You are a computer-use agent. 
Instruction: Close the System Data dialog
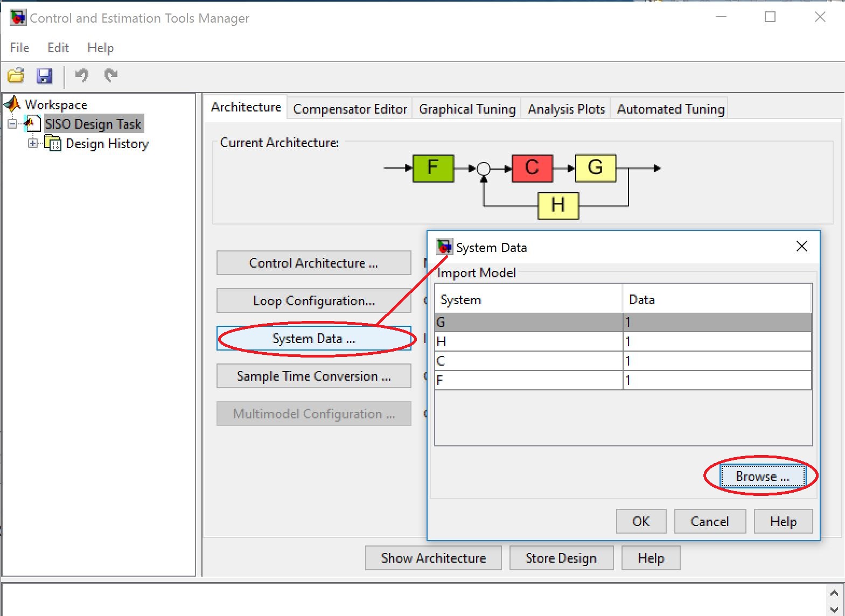pyautogui.click(x=801, y=247)
